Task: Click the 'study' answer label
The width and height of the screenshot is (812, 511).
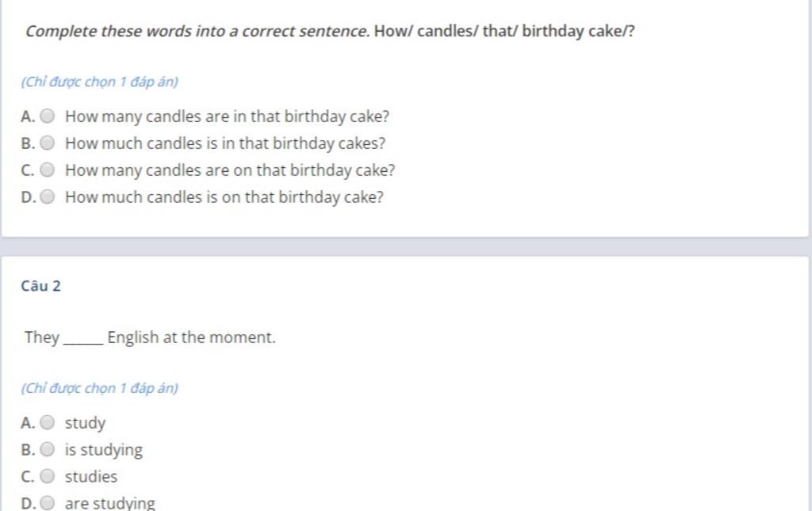Action: click(x=85, y=423)
